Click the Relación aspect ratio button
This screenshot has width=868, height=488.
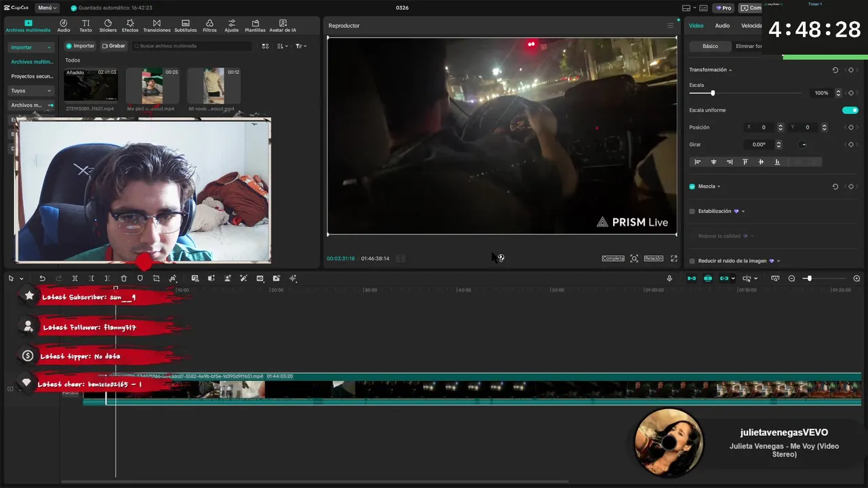[653, 258]
